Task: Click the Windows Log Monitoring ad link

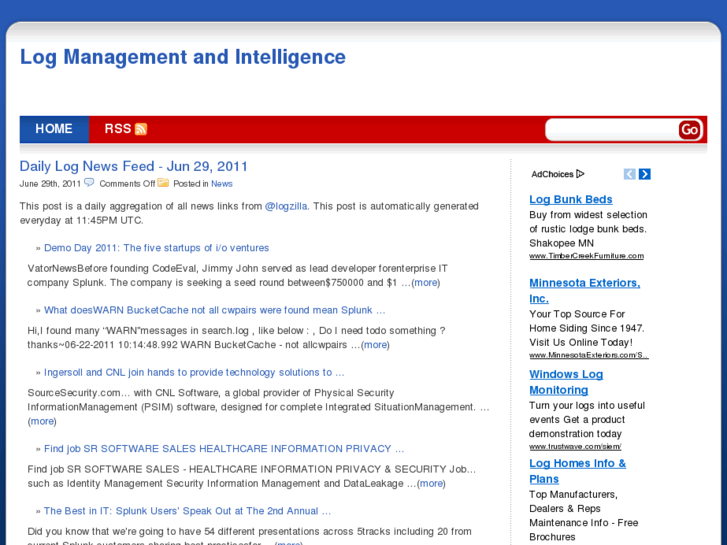Action: point(566,382)
